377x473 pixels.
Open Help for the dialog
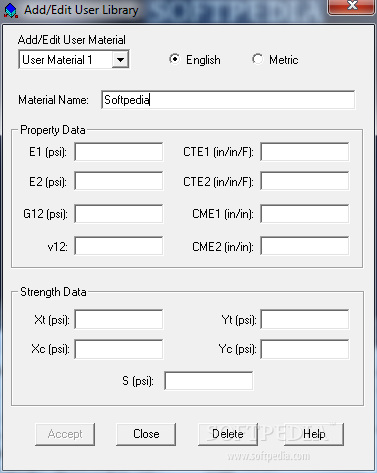[x=314, y=434]
